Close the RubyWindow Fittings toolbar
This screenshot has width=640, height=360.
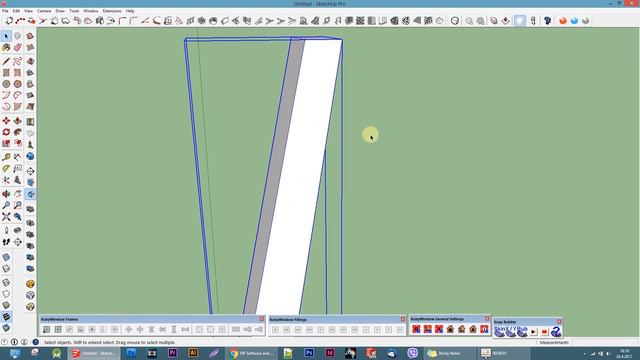[x=403, y=319]
